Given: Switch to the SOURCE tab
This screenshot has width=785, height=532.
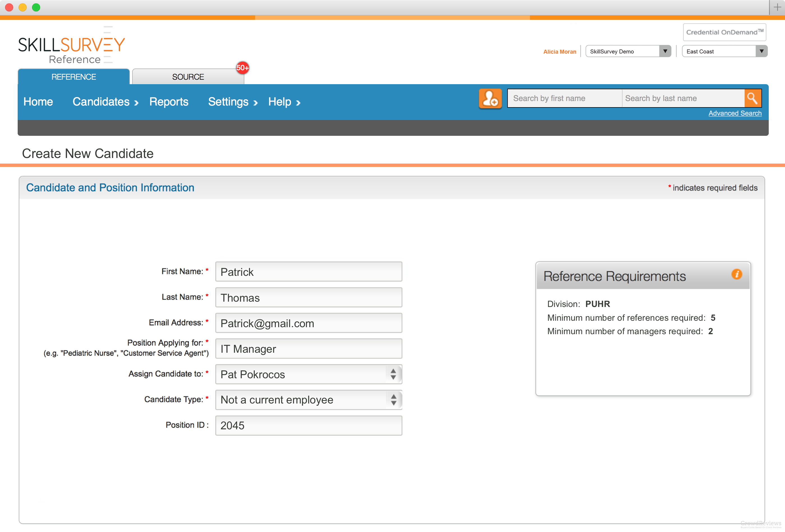Looking at the screenshot, I should click(188, 77).
